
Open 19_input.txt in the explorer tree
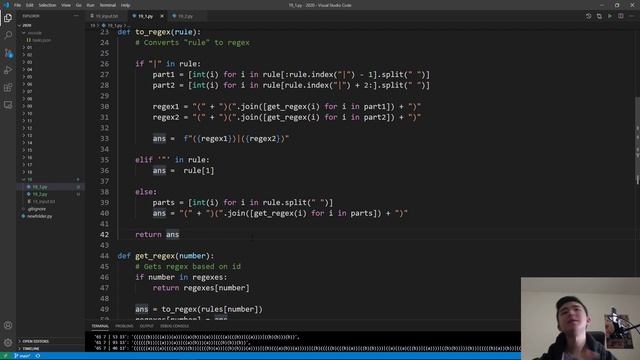[x=44, y=202]
